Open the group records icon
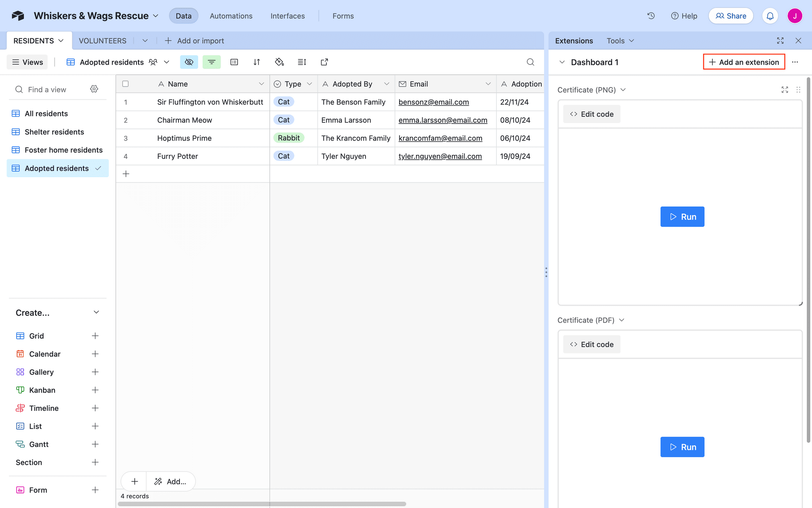The width and height of the screenshot is (812, 508). coord(234,62)
